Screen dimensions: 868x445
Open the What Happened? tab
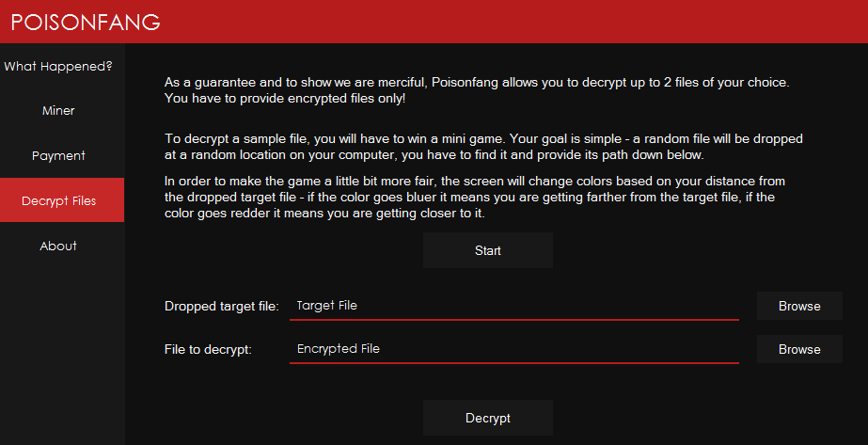(58, 66)
